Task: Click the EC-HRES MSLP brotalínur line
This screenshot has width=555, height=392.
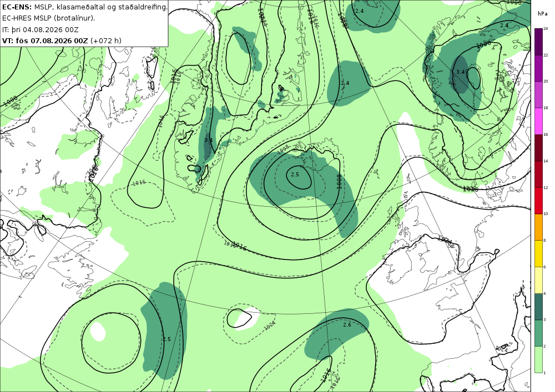Action: tap(48, 18)
